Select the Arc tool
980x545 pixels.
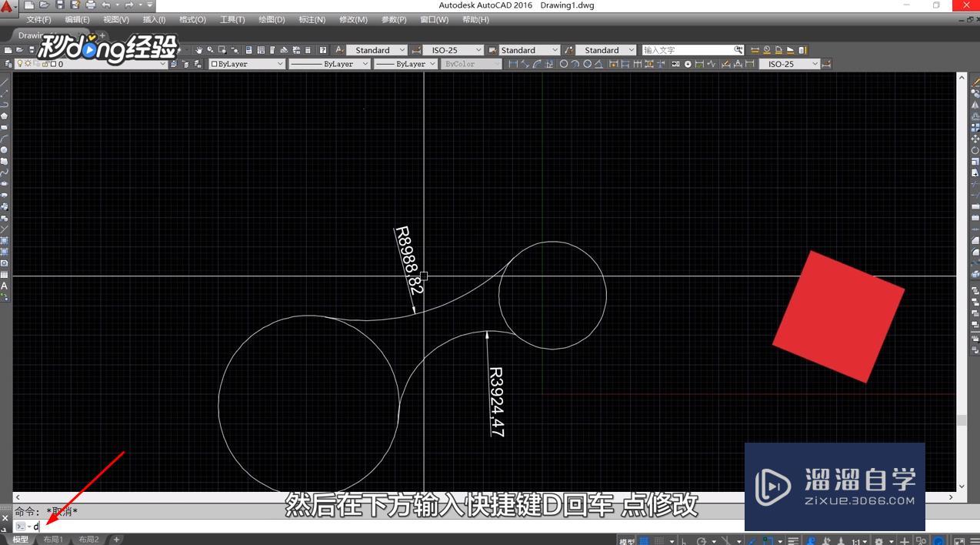click(5, 137)
